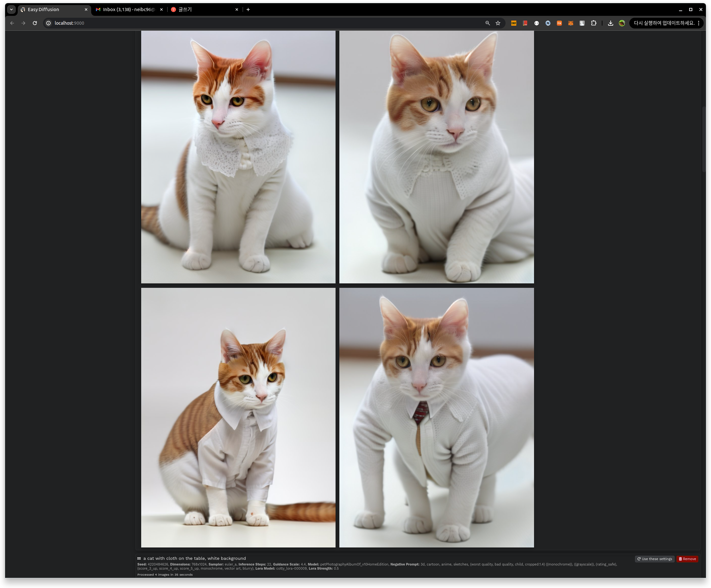The width and height of the screenshot is (711, 588).
Task: Open the profile avatar menu
Action: tap(622, 23)
